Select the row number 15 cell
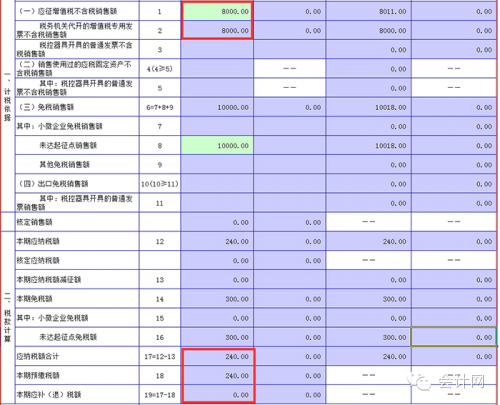This screenshot has width=500, height=405. pos(160,318)
